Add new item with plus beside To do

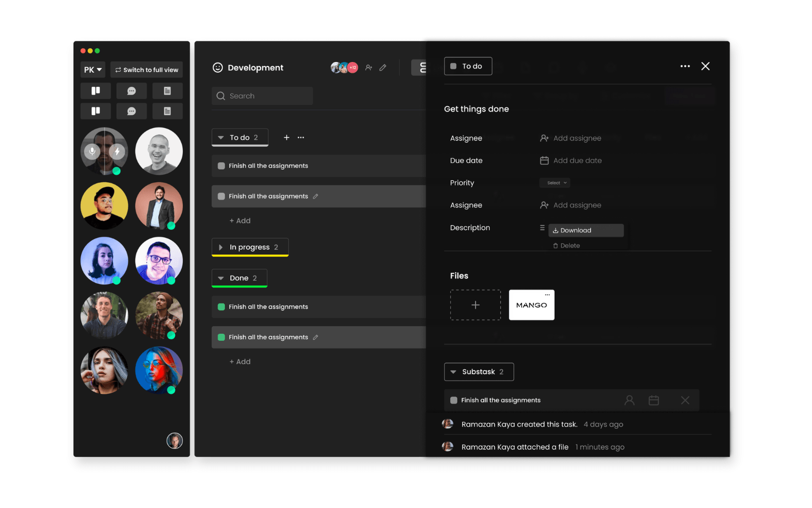(287, 138)
